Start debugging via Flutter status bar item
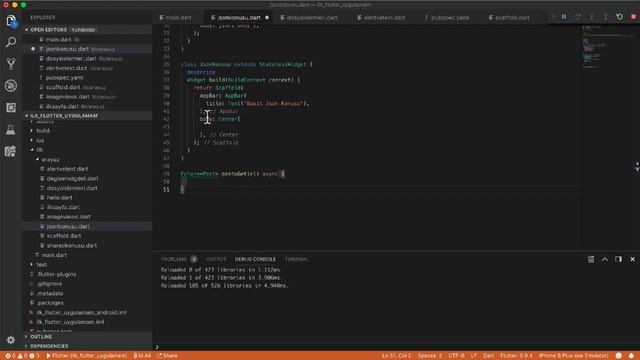 pos(87,356)
